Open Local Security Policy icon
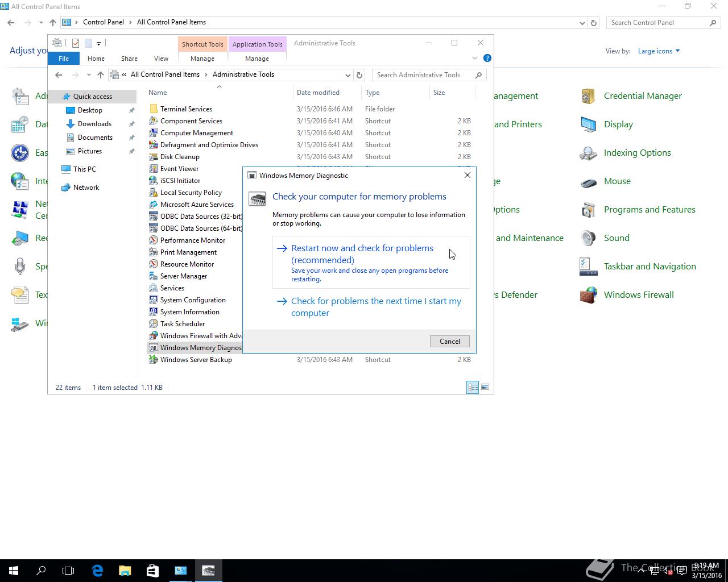 (x=153, y=193)
